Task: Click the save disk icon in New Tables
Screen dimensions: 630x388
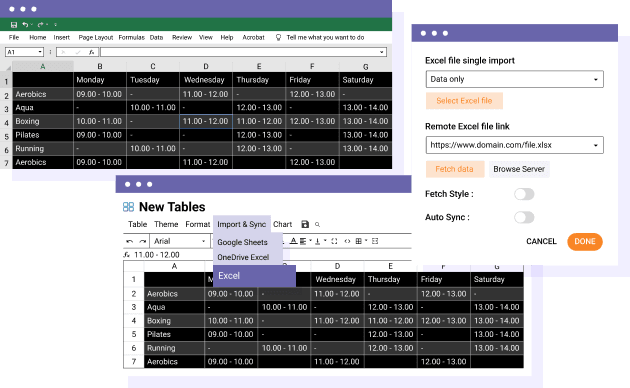Action: [305, 224]
